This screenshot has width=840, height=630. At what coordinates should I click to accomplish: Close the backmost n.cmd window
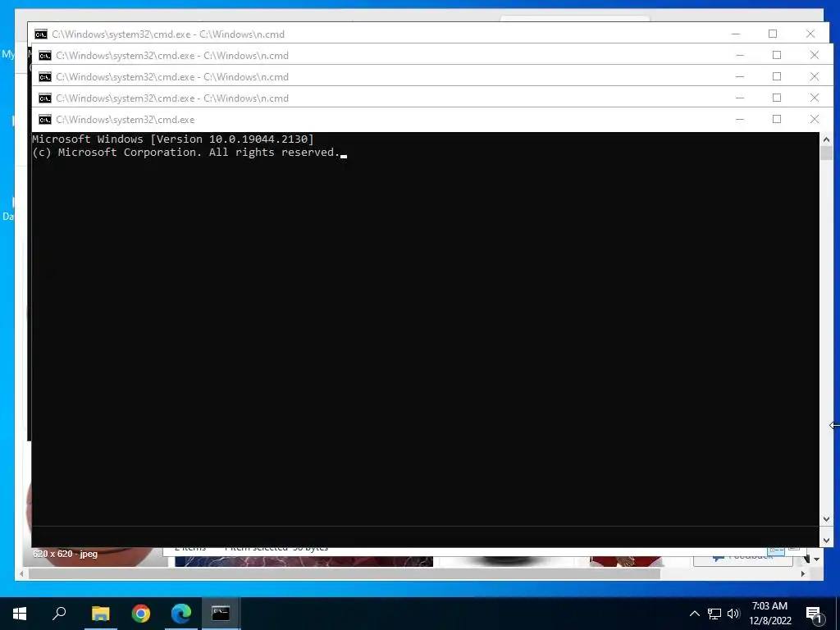(810, 34)
